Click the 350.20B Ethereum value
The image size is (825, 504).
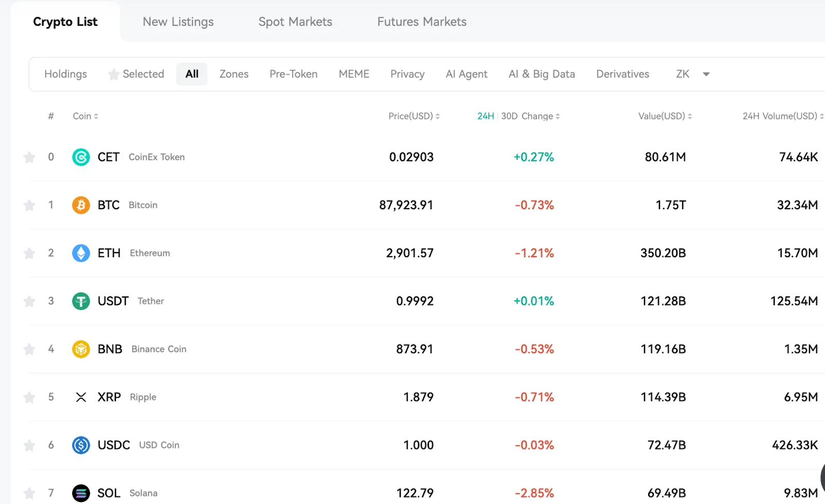coord(663,253)
